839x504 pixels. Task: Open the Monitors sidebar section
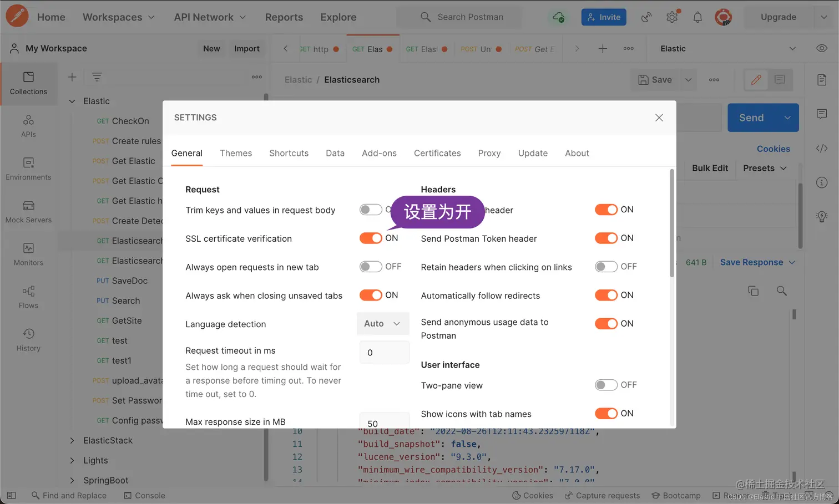[28, 254]
